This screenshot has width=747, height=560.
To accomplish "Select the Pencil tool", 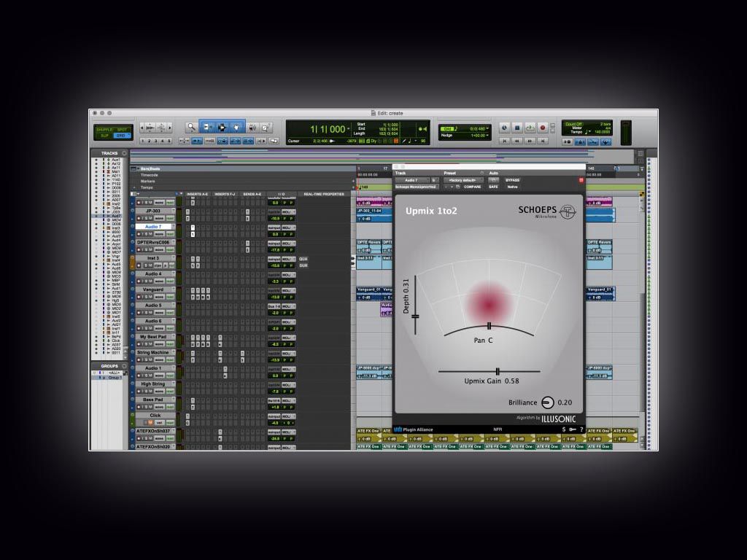I will pos(266,127).
